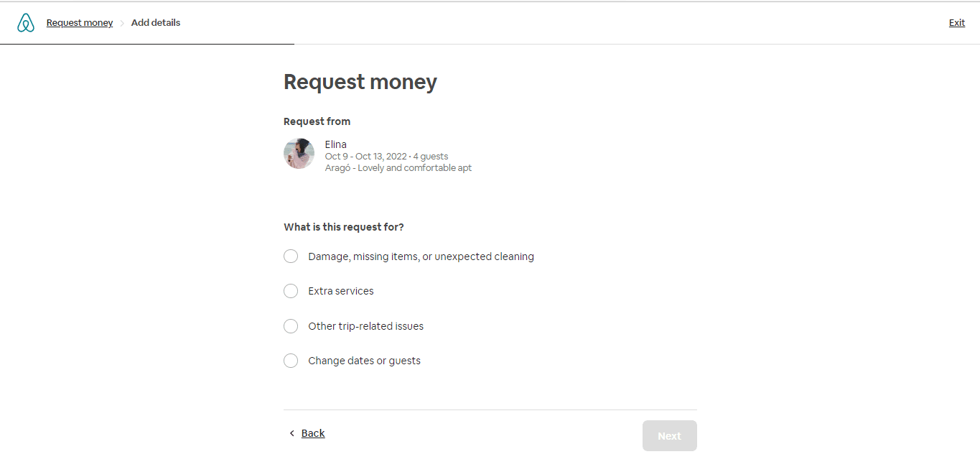This screenshot has width=980, height=472.
Task: Select the "Extra services" option
Action: (340, 291)
